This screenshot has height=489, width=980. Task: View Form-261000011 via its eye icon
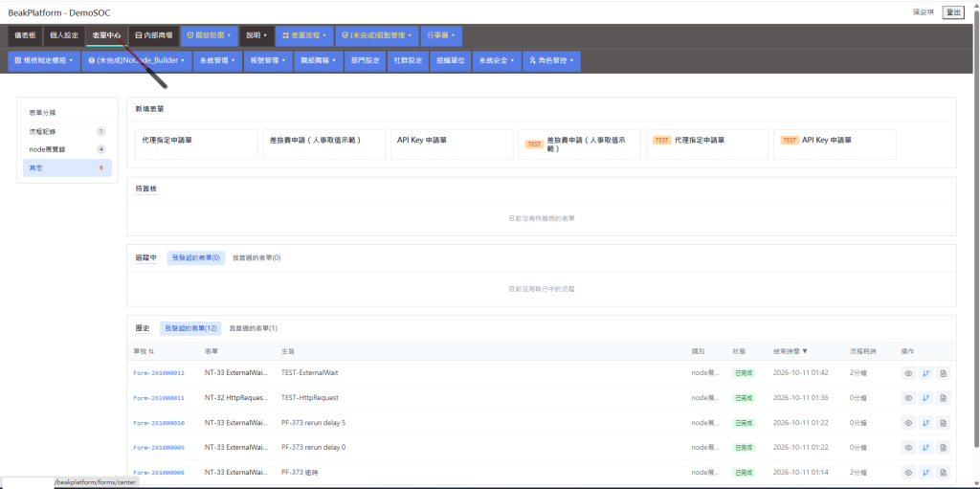pyautogui.click(x=908, y=398)
